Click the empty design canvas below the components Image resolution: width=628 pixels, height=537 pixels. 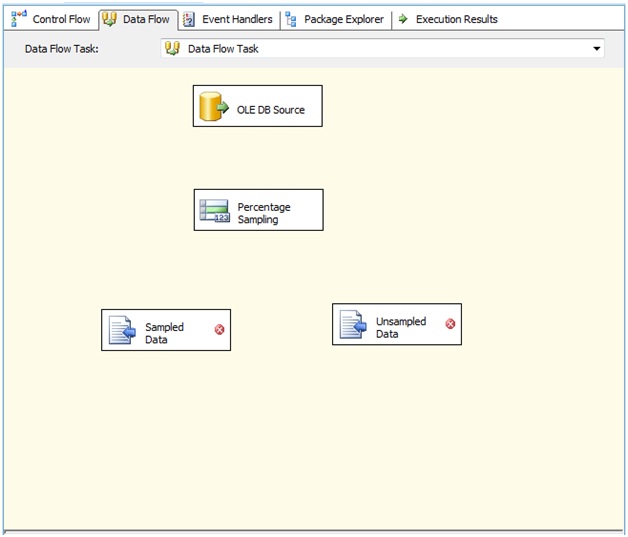tap(314, 440)
